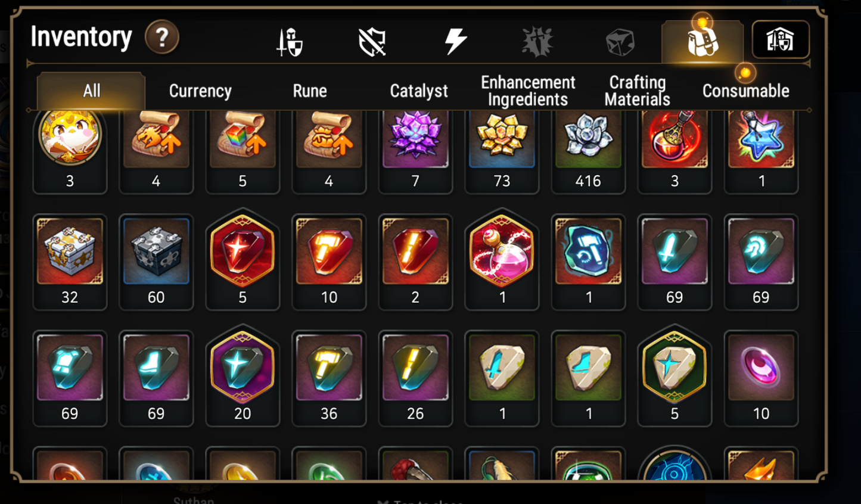Select the white flower item with 416
Viewport: 861px width, 504px height.
tap(588, 152)
